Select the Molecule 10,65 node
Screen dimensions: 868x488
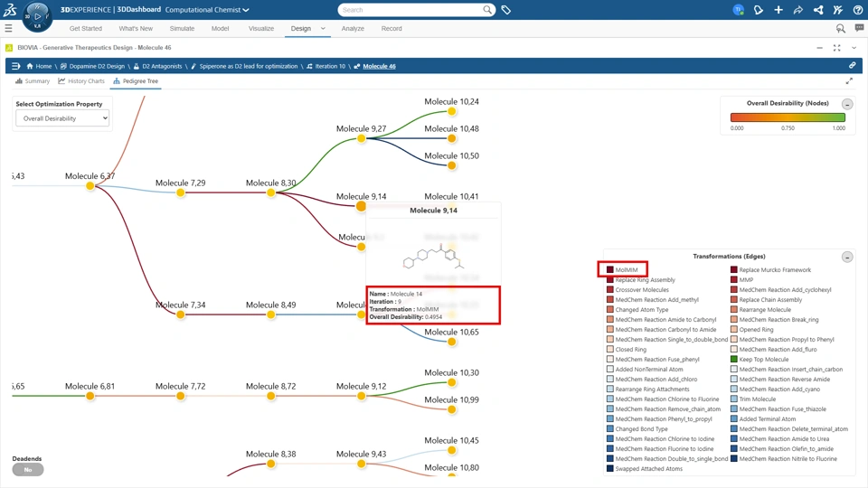click(x=452, y=342)
